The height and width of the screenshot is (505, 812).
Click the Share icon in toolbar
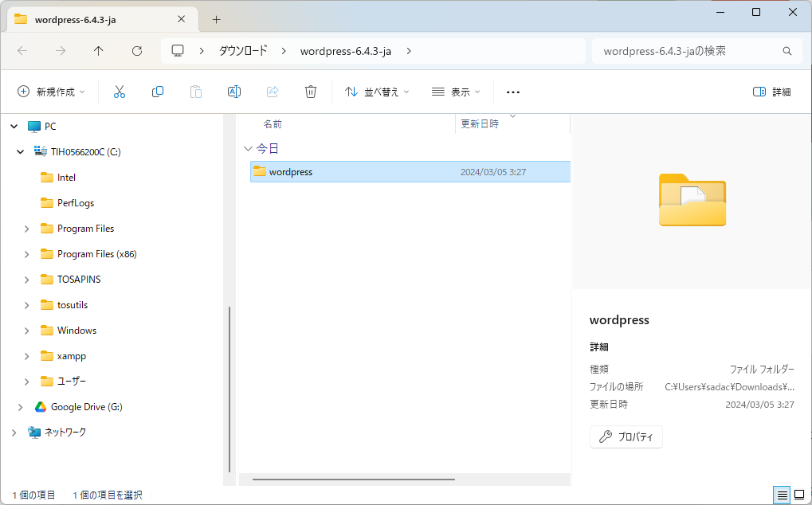273,92
